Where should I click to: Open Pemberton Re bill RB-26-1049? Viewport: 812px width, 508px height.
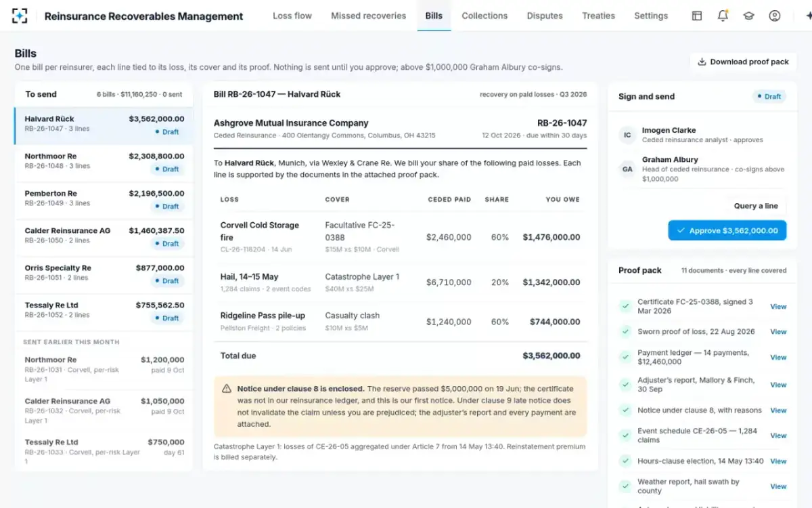(104, 200)
